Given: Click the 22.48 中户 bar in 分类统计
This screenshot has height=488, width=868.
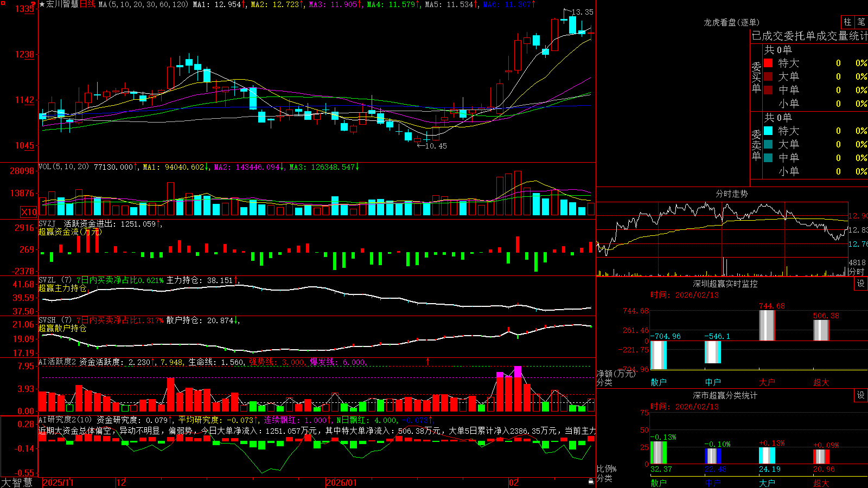Looking at the screenshot, I should 713,456.
